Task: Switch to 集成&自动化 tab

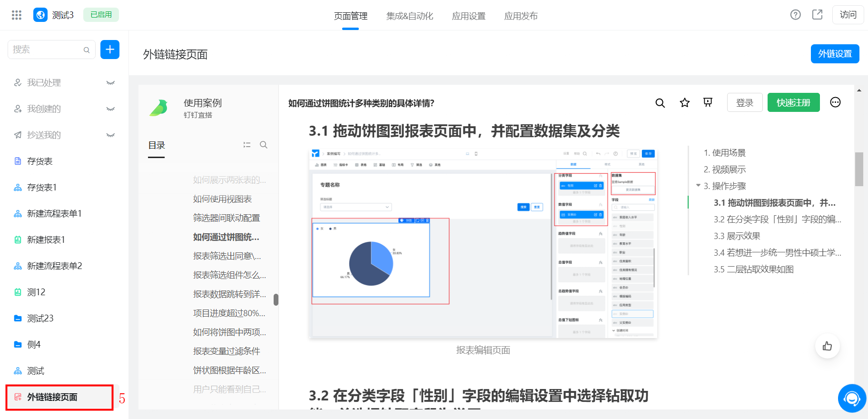Action: click(x=410, y=16)
